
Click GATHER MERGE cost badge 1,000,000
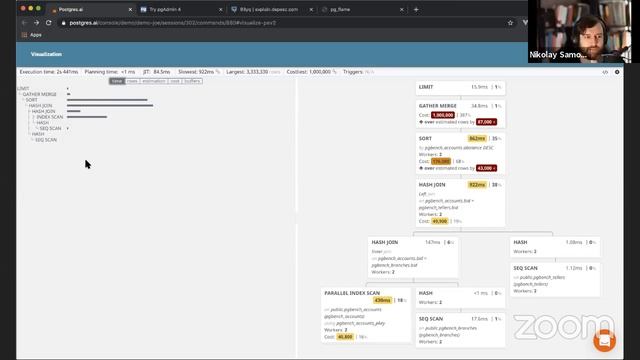coord(443,115)
